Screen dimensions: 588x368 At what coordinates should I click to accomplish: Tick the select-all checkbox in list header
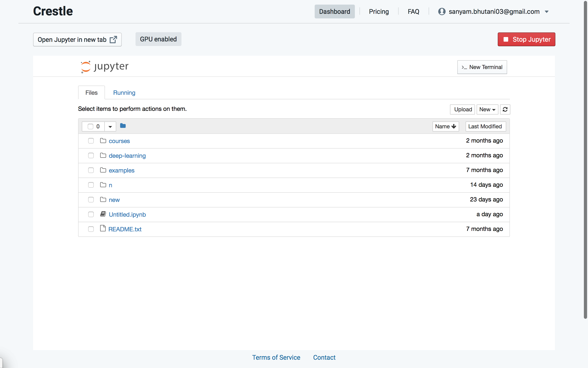point(90,126)
